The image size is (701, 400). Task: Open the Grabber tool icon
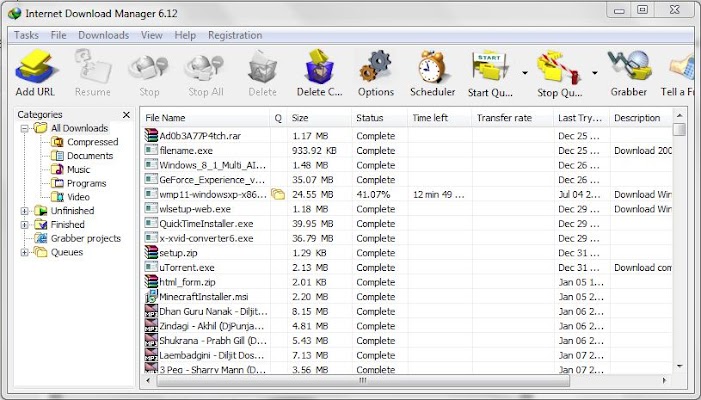(629, 67)
